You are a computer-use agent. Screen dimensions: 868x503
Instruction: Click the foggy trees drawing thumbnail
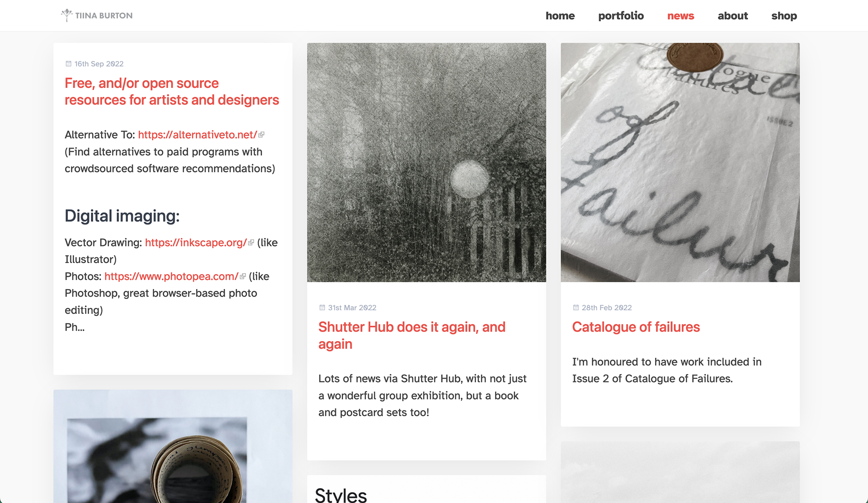point(426,162)
